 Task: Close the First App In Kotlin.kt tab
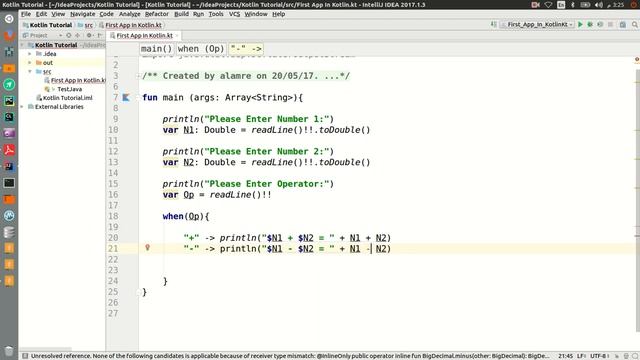[177, 36]
